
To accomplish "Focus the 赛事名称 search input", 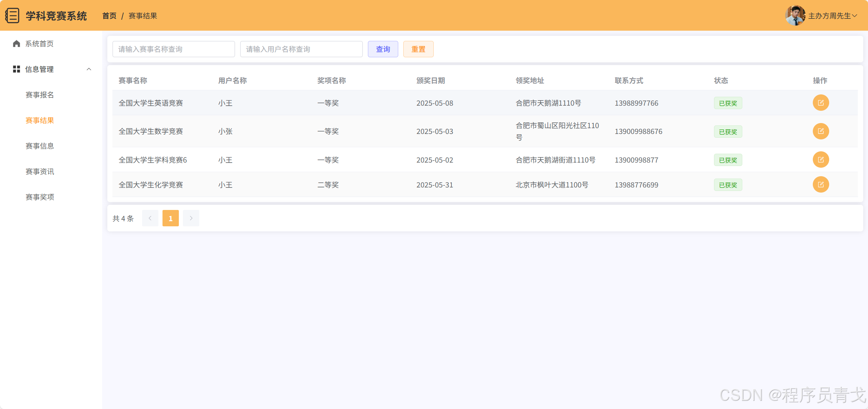I will pos(173,49).
